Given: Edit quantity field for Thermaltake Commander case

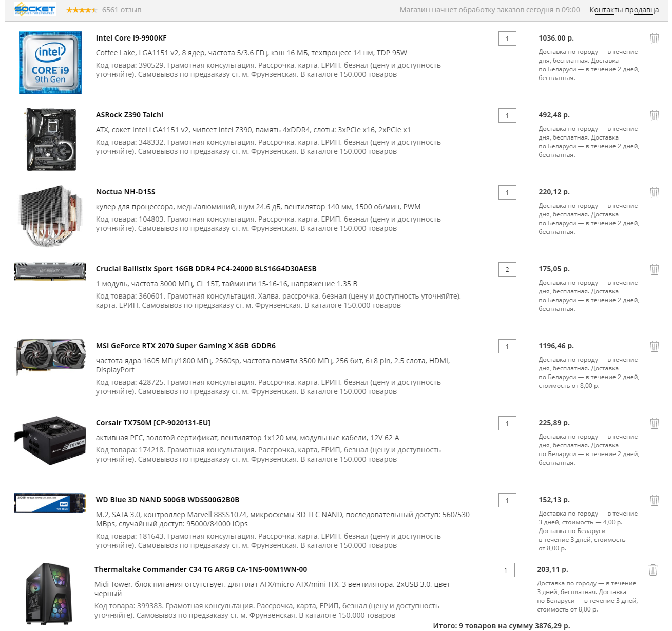Looking at the screenshot, I should coord(506,570).
